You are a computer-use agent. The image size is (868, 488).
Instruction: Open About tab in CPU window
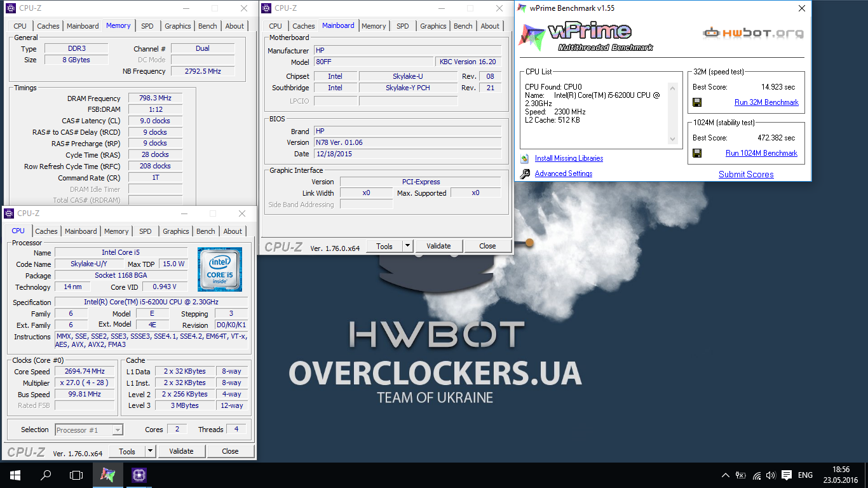pyautogui.click(x=233, y=231)
